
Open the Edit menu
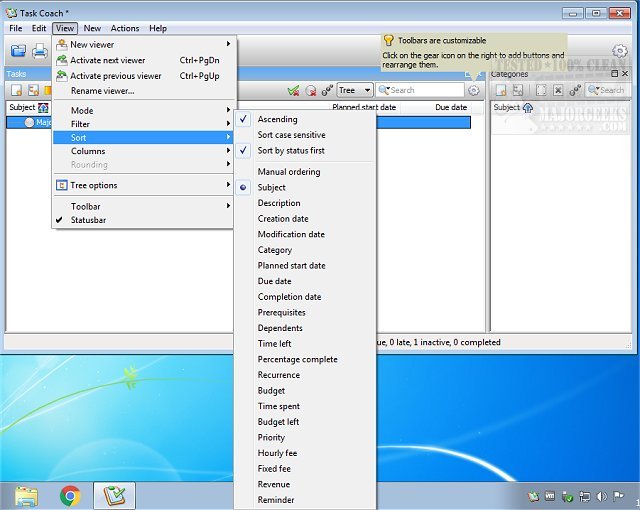tap(39, 28)
